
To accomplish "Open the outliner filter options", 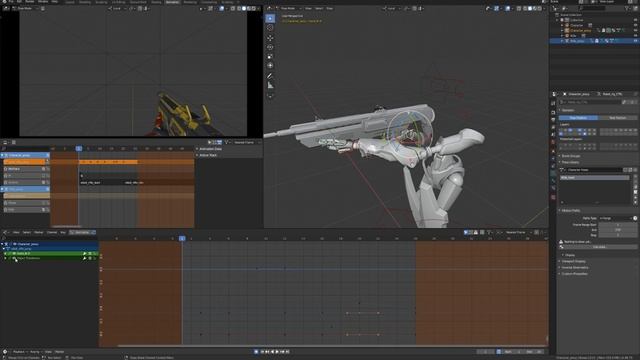I will (628, 8).
